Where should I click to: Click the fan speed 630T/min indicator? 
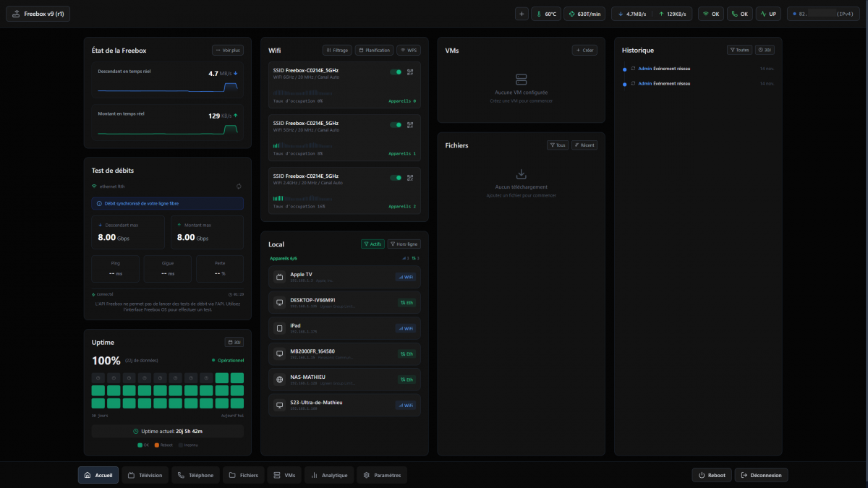click(x=585, y=14)
